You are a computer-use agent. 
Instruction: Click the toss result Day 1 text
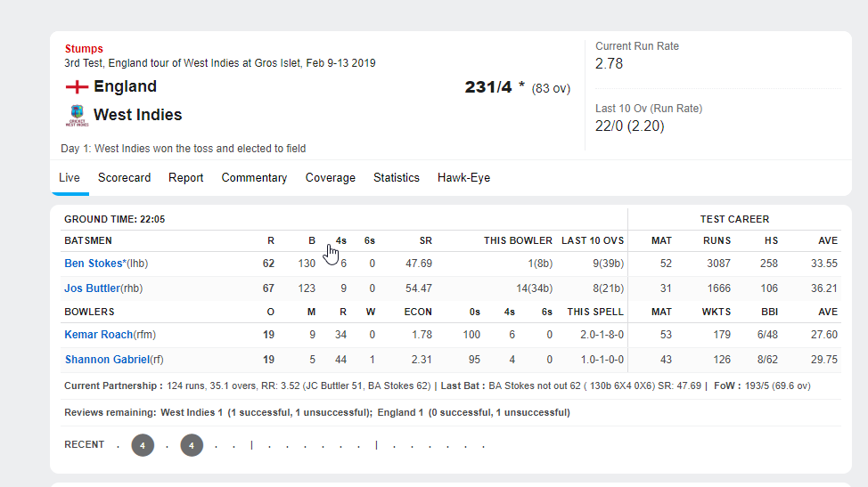point(184,148)
